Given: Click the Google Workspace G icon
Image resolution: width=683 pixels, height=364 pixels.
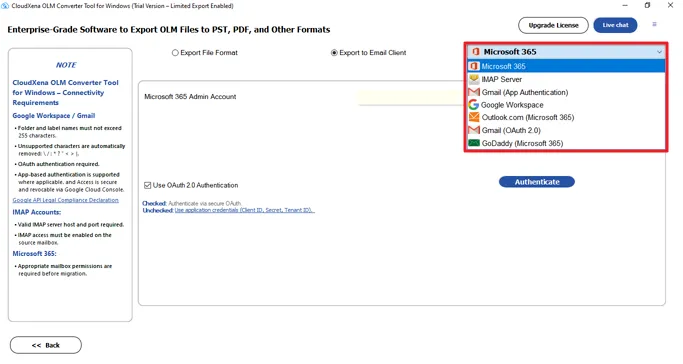Looking at the screenshot, I should tap(473, 104).
